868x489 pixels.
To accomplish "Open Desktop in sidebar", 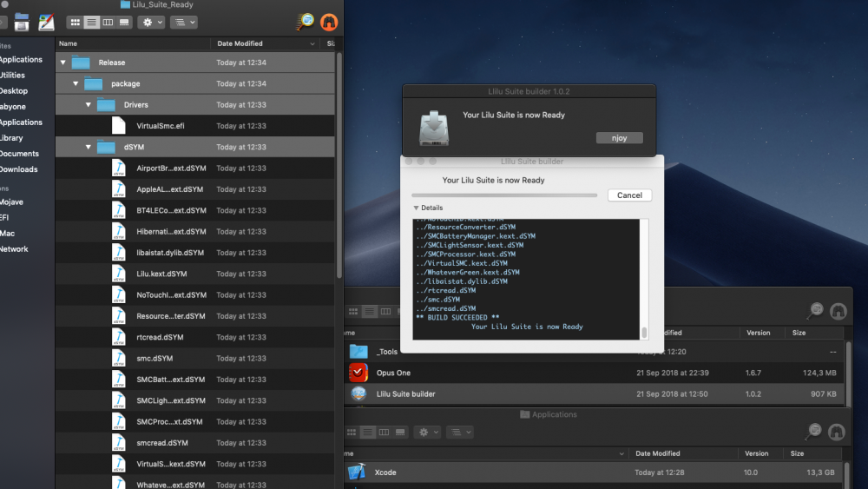I will point(14,91).
